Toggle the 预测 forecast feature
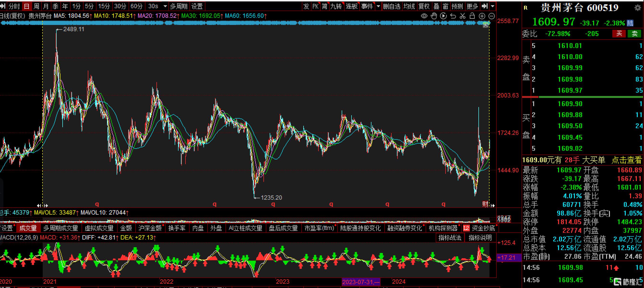This screenshot has height=288, width=644. click(457, 6)
